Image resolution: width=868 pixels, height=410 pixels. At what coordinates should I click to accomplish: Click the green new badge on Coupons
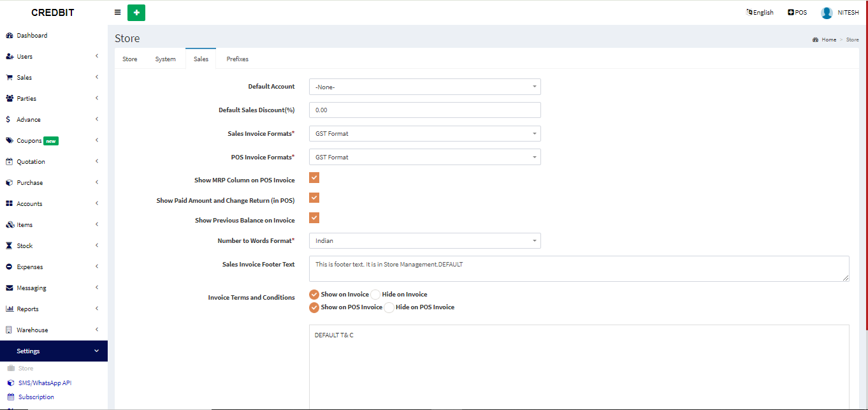51,141
